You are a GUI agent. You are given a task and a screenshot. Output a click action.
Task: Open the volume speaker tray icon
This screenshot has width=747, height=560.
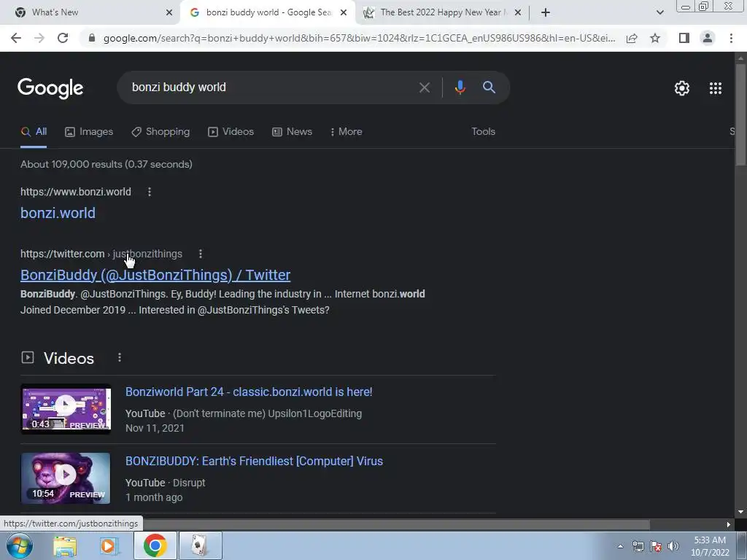(673, 546)
